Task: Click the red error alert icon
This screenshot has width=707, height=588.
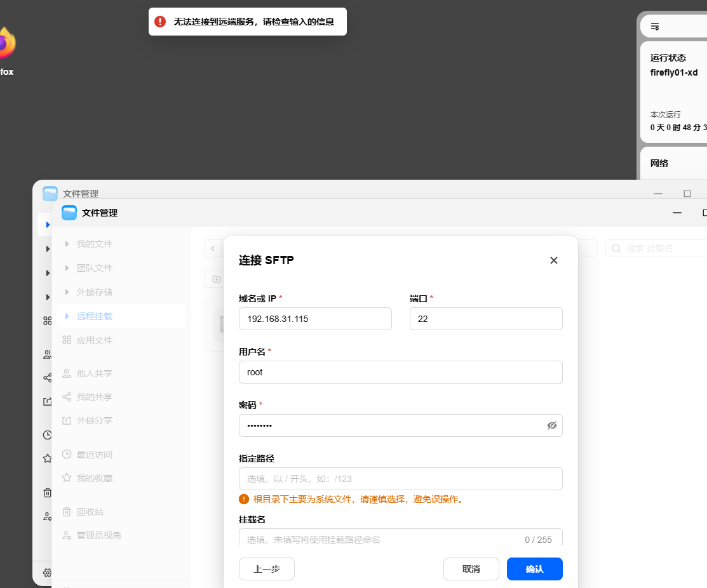Action: click(160, 22)
